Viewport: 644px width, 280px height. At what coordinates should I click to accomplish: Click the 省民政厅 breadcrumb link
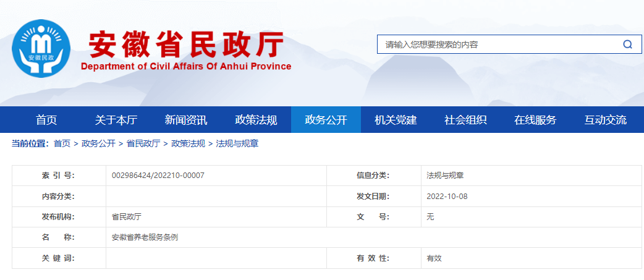(143, 143)
